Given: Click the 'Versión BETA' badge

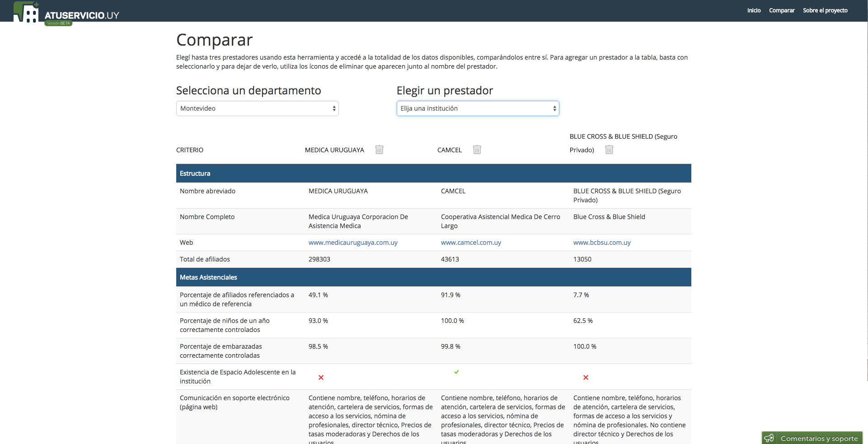Looking at the screenshot, I should point(58,23).
